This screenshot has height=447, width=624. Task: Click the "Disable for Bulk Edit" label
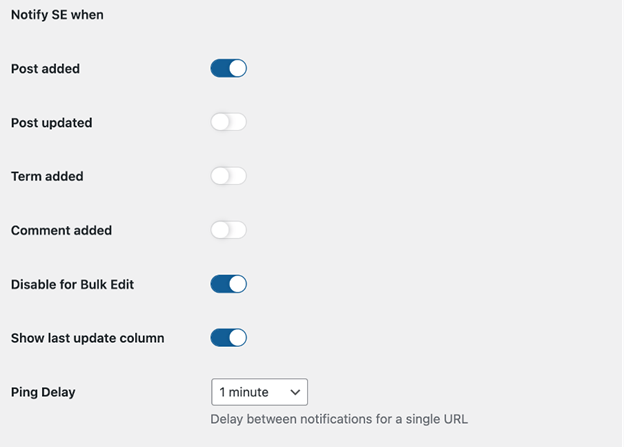(x=72, y=284)
